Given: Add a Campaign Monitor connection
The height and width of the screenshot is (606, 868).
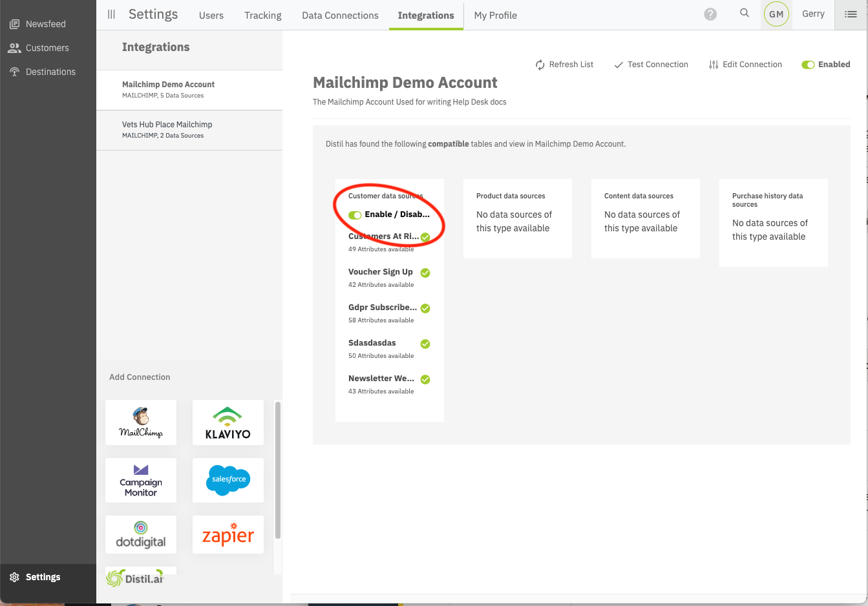Looking at the screenshot, I should [141, 481].
